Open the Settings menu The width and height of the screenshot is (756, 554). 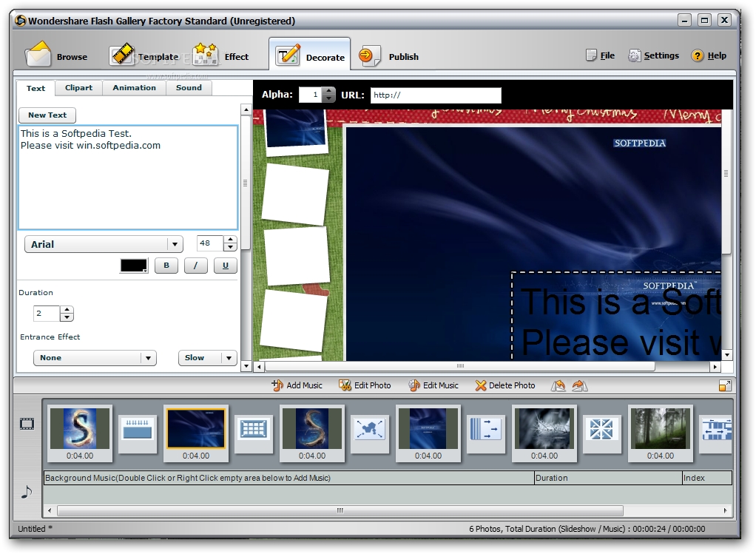653,55
